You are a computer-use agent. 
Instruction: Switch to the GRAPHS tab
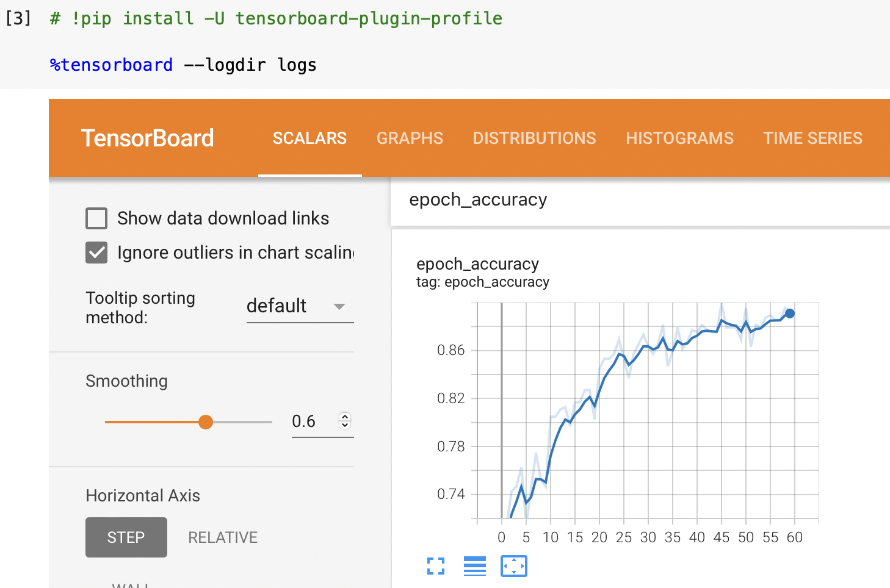(410, 138)
